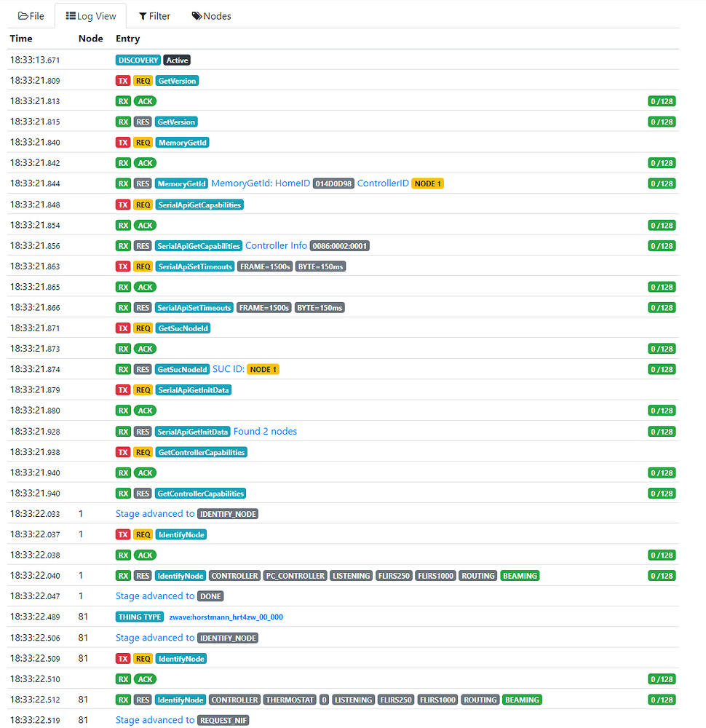Switch to the Nodes tab
This screenshot has width=706, height=728.
(x=211, y=15)
